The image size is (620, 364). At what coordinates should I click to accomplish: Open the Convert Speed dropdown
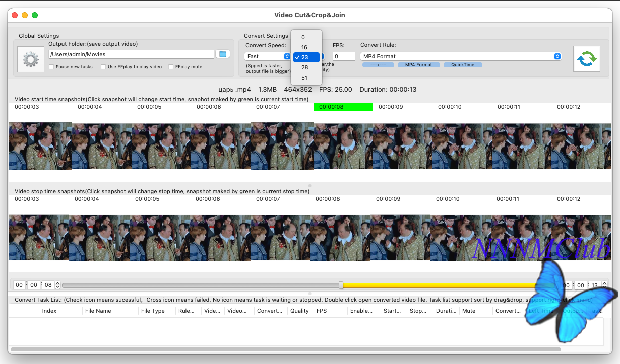(x=267, y=56)
